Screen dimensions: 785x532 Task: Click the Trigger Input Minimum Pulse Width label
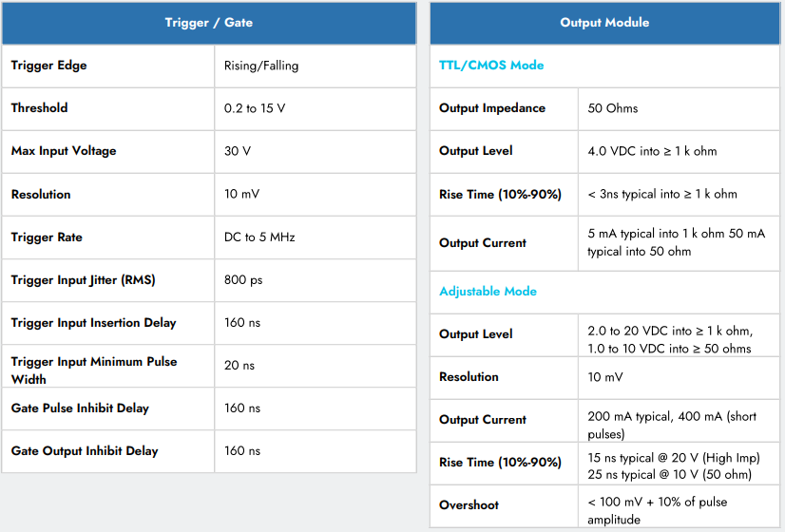click(x=93, y=370)
